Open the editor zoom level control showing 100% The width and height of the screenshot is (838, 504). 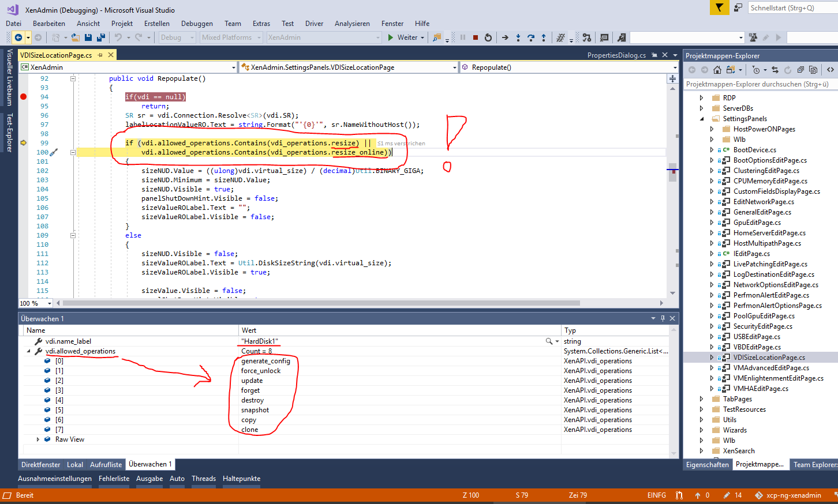tap(35, 303)
